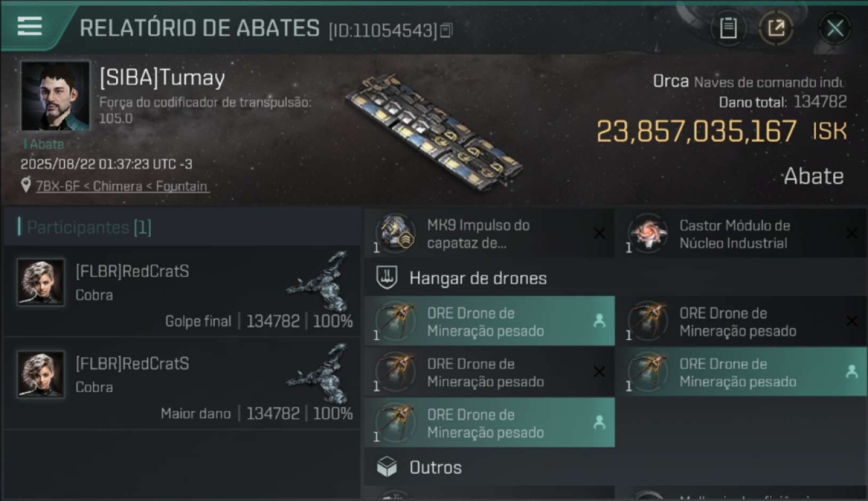Open the [SIBA]Tumay character portrait
Screen dimensions: 868x501
55,96
